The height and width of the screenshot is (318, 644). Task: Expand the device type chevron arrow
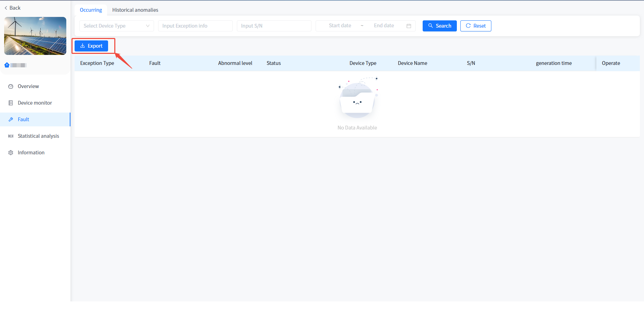click(x=148, y=26)
